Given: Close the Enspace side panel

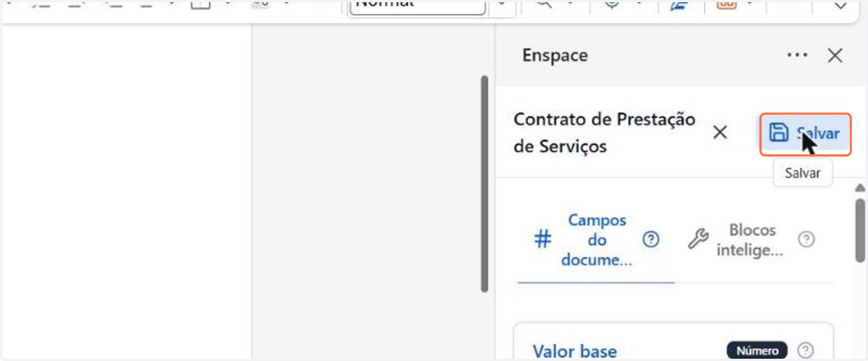Looking at the screenshot, I should pyautogui.click(x=835, y=56).
